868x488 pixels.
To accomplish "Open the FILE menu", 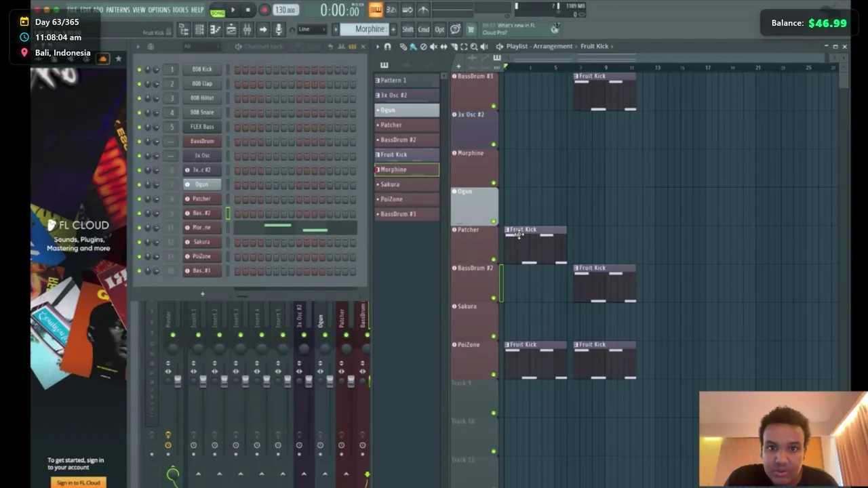I will pos(72,9).
